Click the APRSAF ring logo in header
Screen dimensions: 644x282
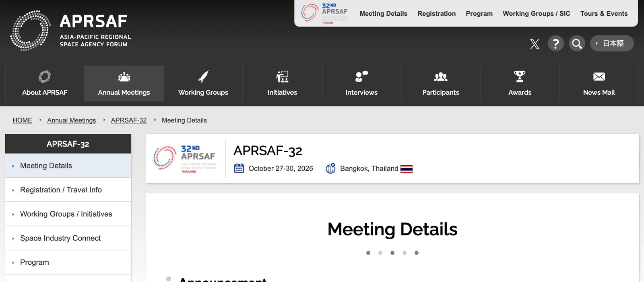[x=30, y=31]
